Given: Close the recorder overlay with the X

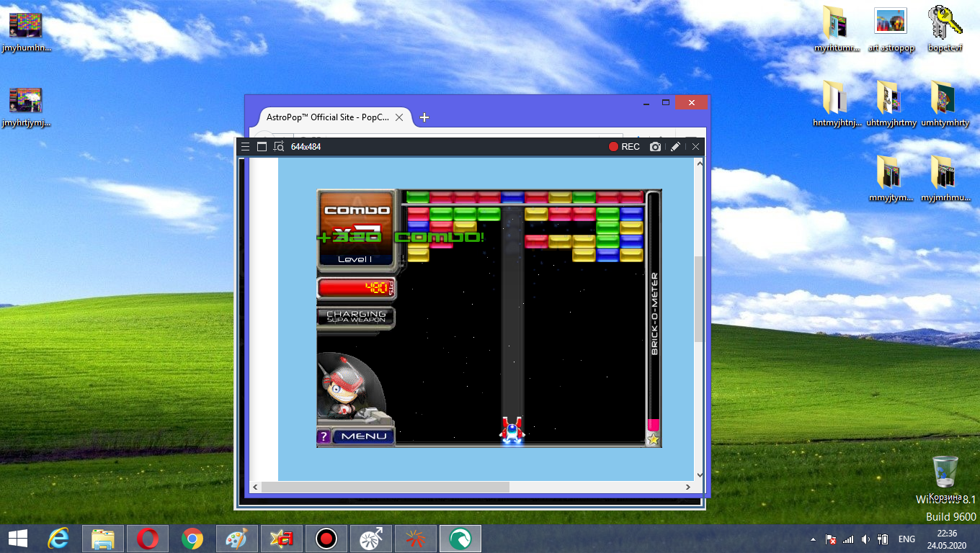Looking at the screenshot, I should 695,147.
